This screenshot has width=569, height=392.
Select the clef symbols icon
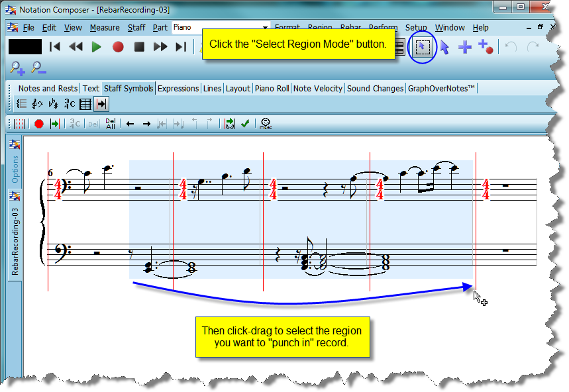click(38, 104)
